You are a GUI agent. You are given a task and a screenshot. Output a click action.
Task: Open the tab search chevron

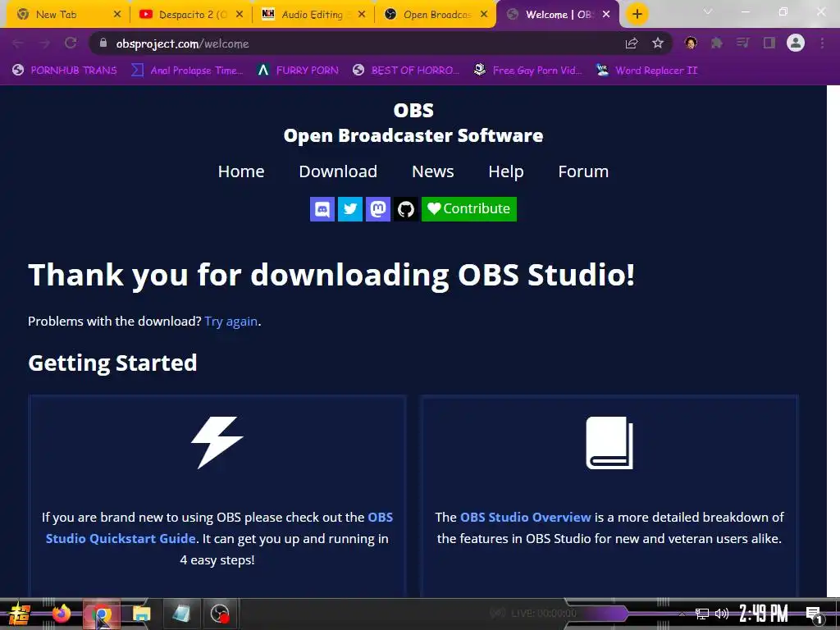click(708, 11)
